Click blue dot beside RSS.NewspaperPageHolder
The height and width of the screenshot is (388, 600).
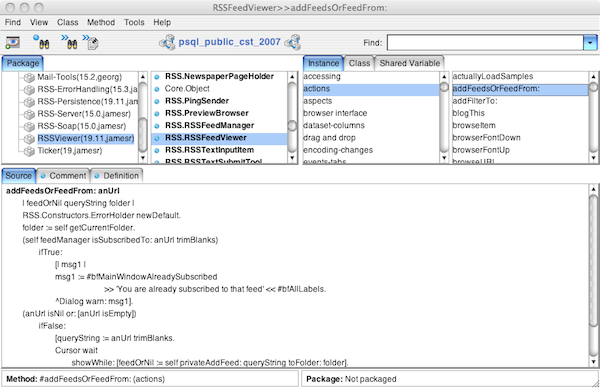(x=157, y=77)
